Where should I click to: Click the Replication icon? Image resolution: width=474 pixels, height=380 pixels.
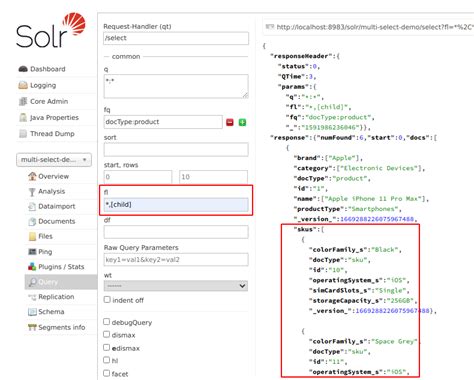click(x=32, y=297)
